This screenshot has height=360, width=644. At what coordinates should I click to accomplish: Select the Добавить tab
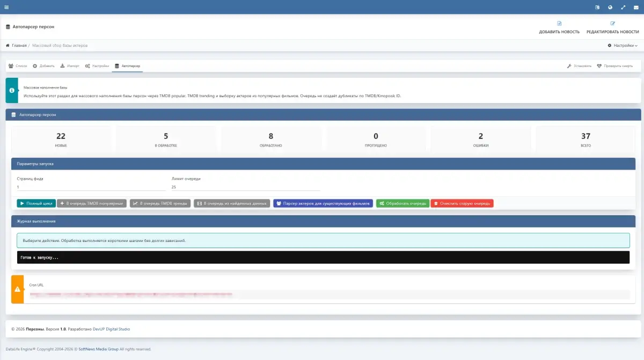click(x=43, y=66)
